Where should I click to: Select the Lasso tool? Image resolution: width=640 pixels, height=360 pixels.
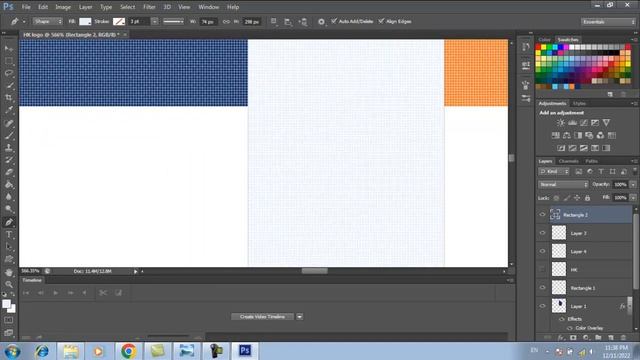pos(9,73)
